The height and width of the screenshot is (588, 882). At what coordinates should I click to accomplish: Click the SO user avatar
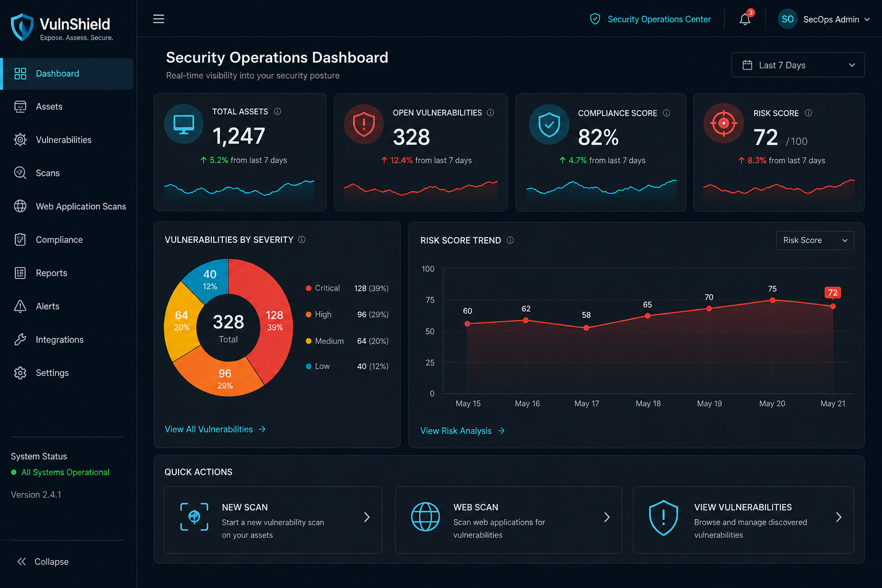(787, 19)
